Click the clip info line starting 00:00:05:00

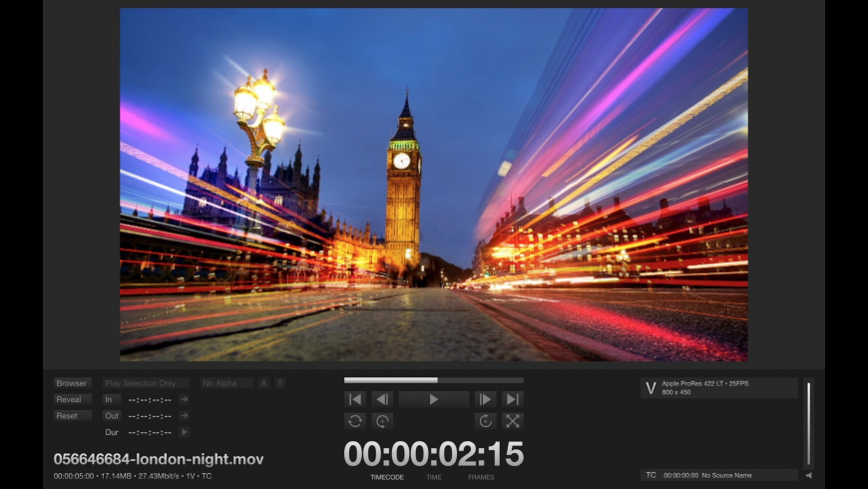click(x=133, y=476)
